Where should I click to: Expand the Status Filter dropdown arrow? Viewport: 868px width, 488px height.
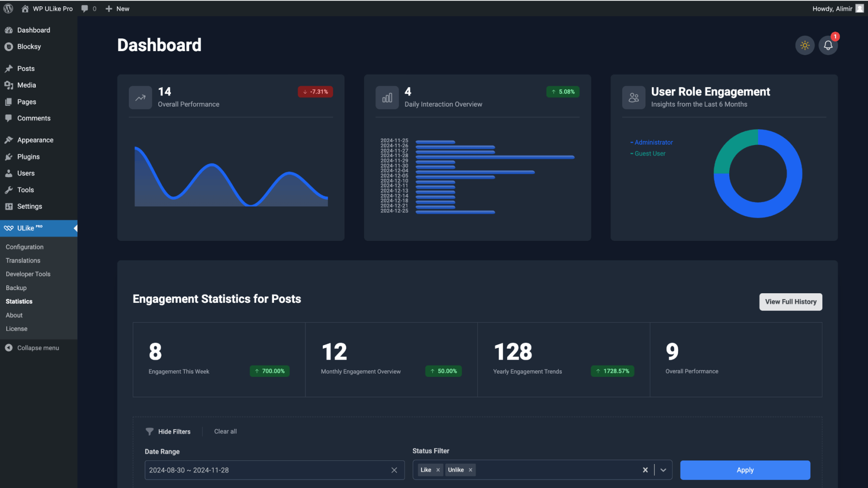663,470
